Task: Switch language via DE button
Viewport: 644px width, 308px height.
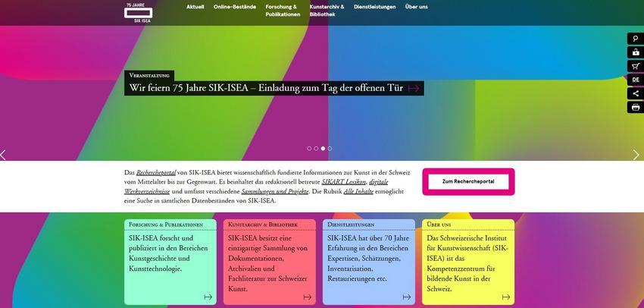Action: click(x=636, y=80)
